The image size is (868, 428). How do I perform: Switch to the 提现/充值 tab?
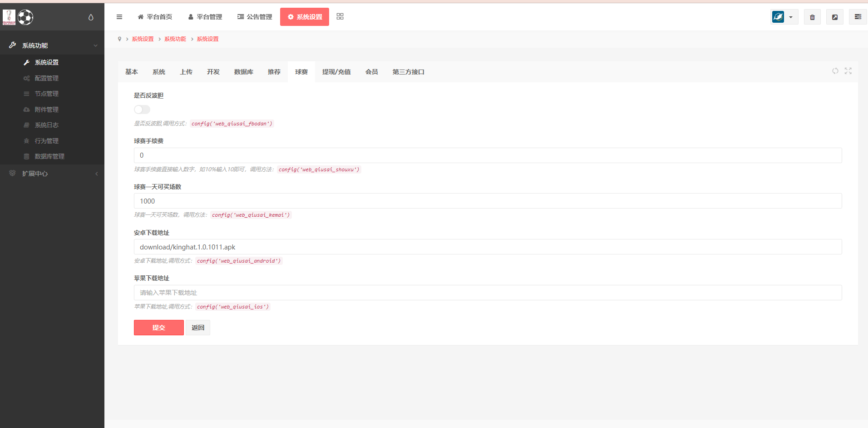[x=336, y=72]
